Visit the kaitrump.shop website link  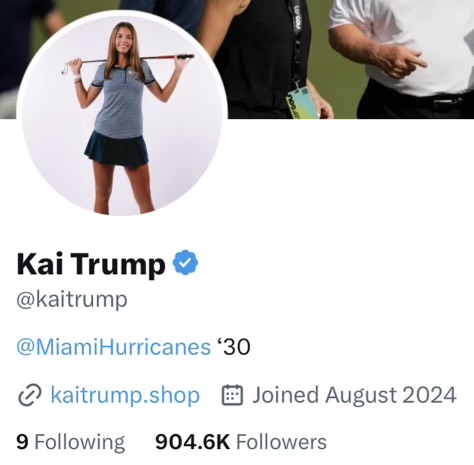point(125,395)
